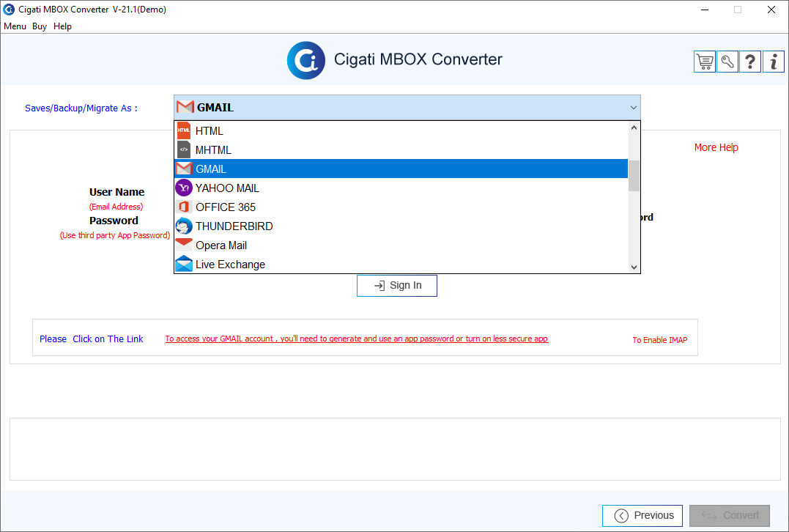Screen dimensions: 789x532
Task: Open the Menu menu
Action: (x=15, y=26)
